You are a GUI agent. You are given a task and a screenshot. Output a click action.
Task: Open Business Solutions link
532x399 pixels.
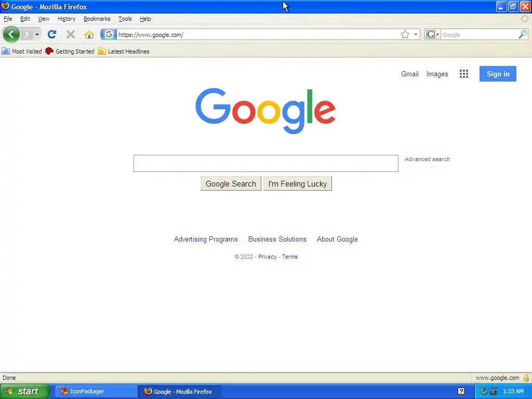click(277, 239)
